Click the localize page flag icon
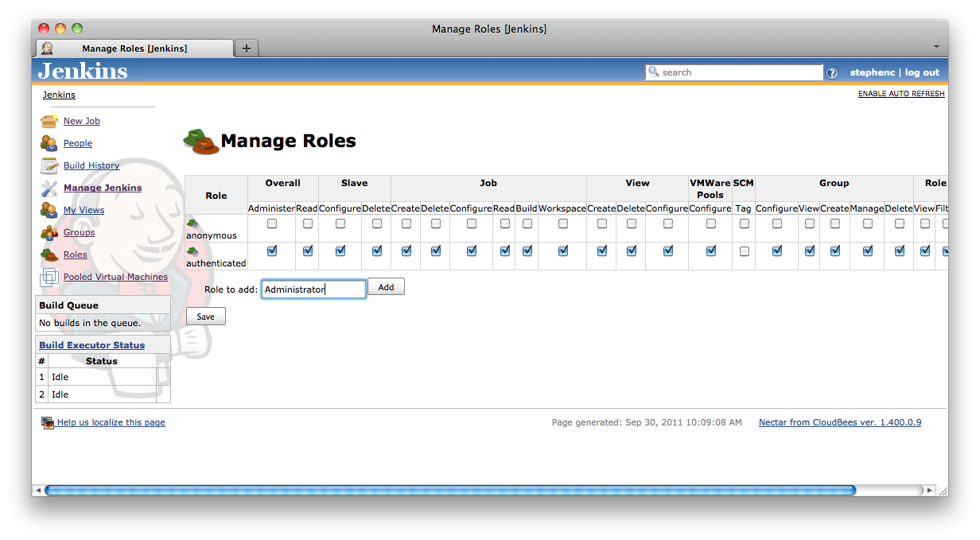 pos(48,422)
